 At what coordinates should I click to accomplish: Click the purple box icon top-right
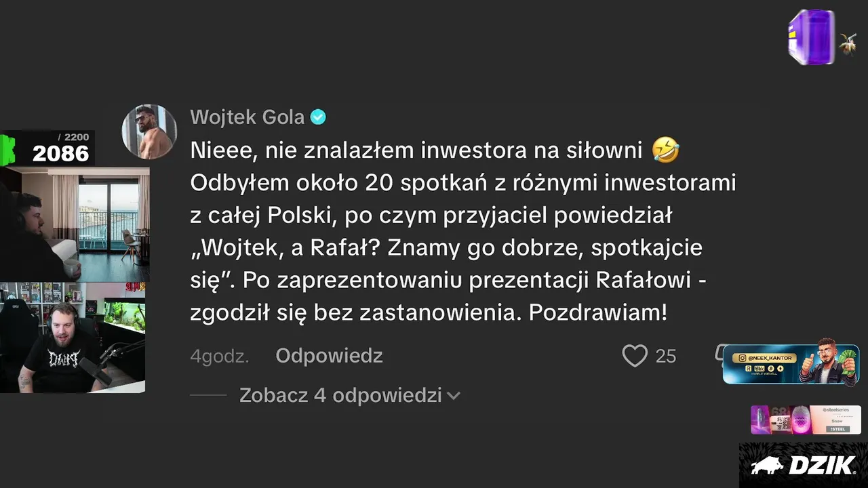coord(811,37)
